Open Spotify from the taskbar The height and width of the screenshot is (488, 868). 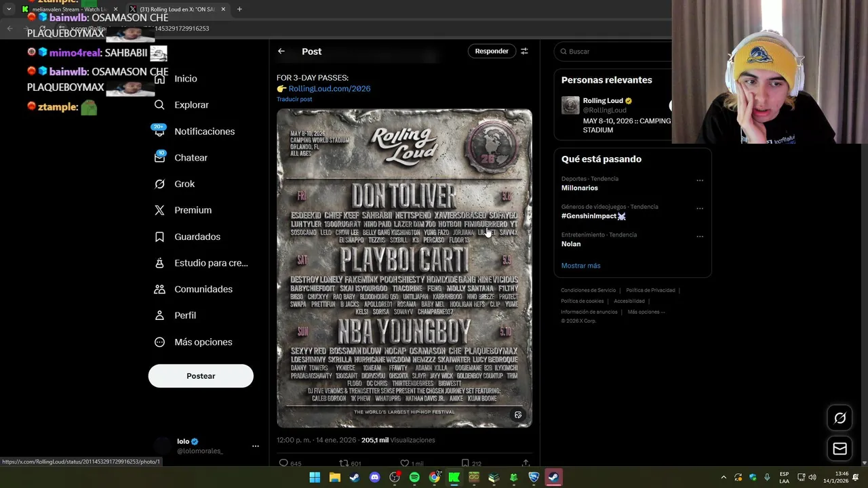pyautogui.click(x=414, y=478)
